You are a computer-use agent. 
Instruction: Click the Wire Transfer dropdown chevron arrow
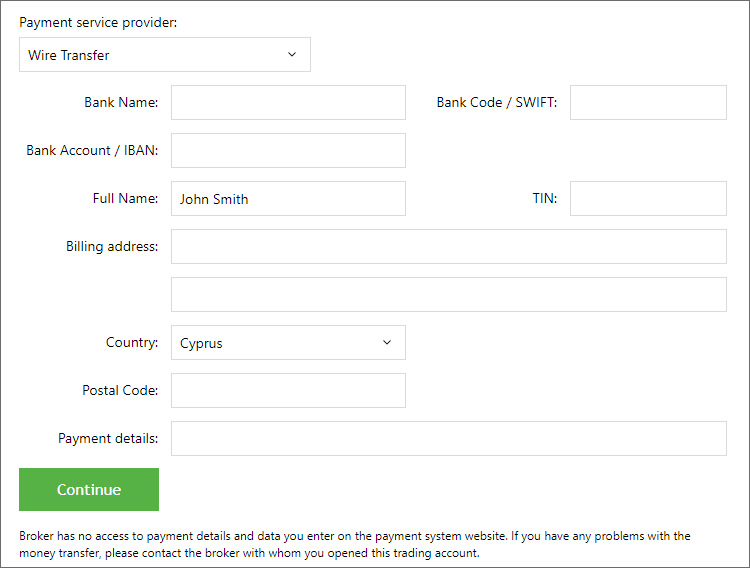(x=292, y=55)
